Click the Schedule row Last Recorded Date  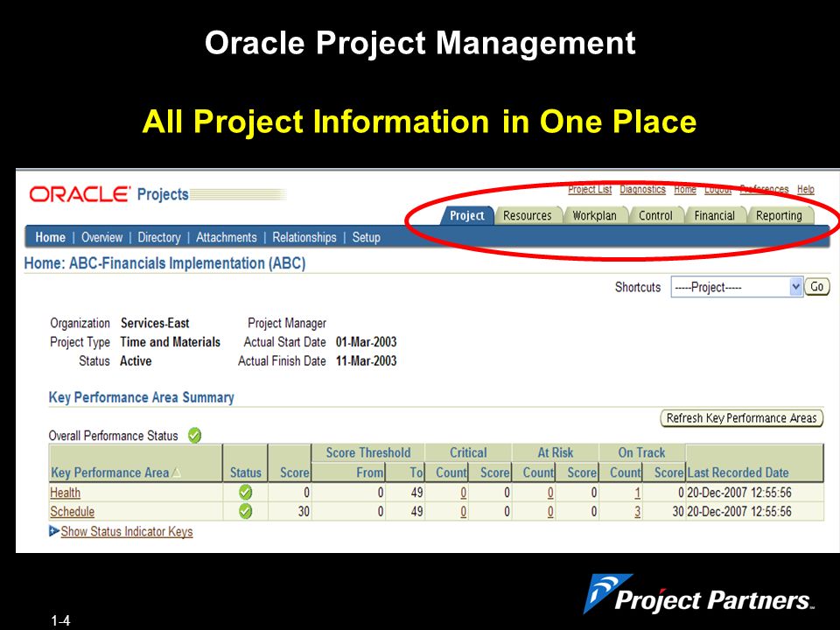tap(739, 512)
